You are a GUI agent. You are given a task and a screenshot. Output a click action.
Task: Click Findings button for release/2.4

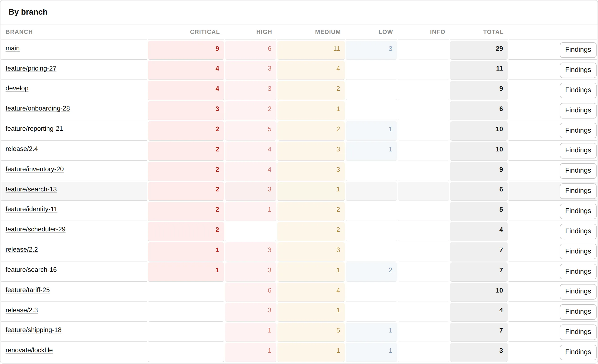tap(578, 150)
